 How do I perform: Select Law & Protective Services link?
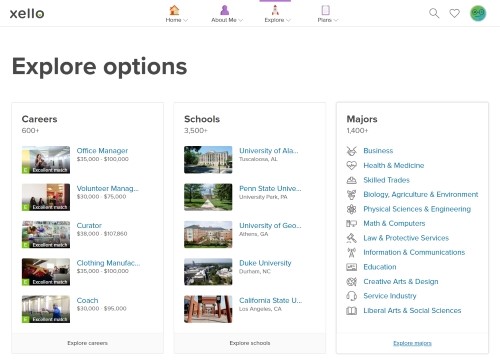click(x=406, y=238)
